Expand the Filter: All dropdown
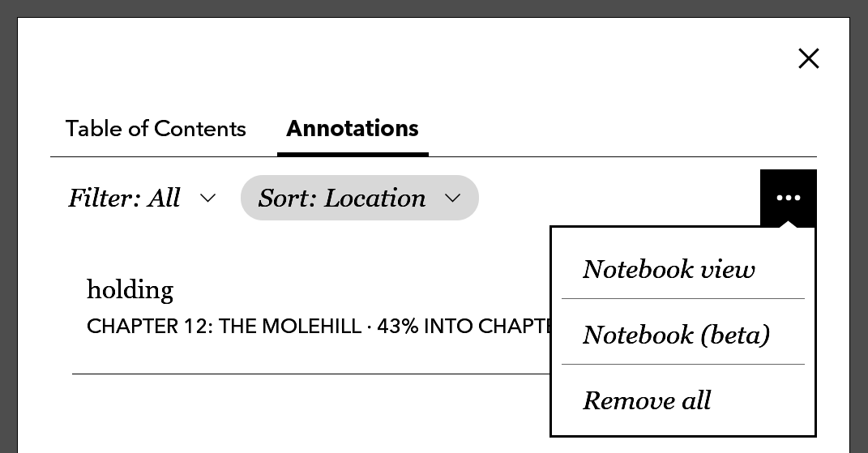The height and width of the screenshot is (453, 868). 142,198
